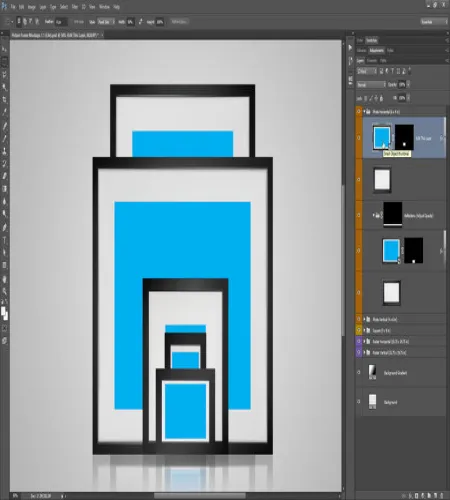
Task: Switch to the Channels tab
Action: 372,61
